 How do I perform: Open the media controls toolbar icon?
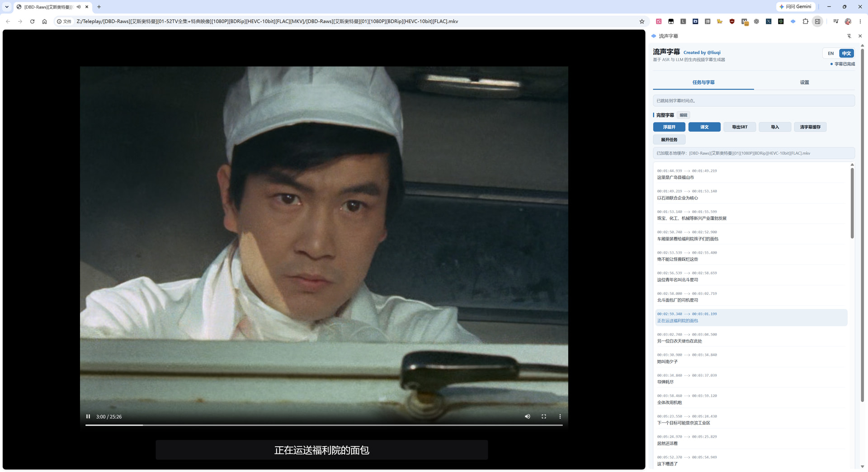pos(835,21)
